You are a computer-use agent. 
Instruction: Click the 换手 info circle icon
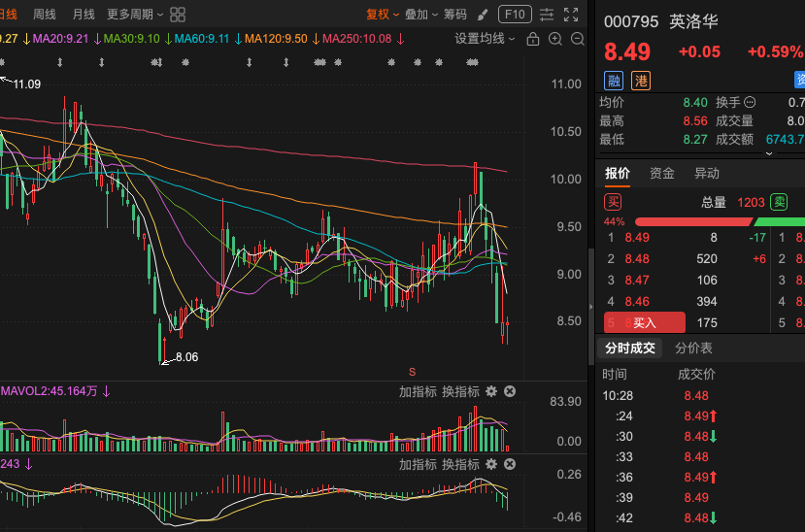coord(750,102)
